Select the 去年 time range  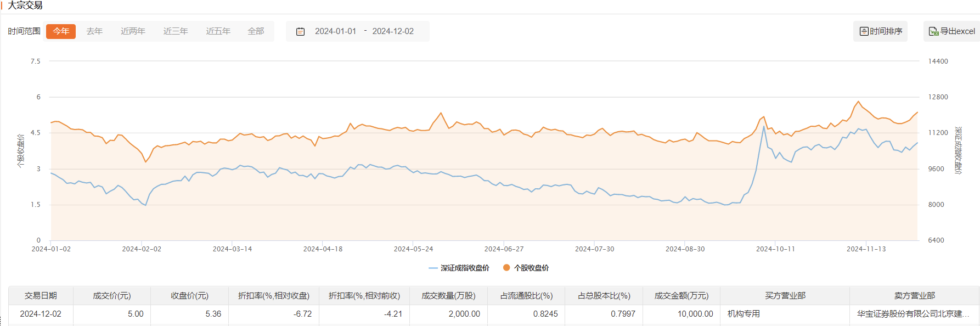point(94,31)
